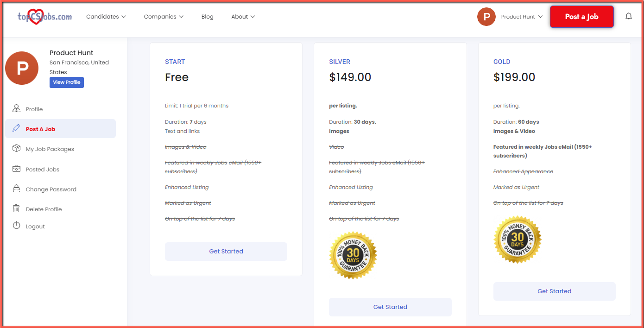Click the Silver plan money back badge
This screenshot has height=328, width=644.
tap(353, 256)
